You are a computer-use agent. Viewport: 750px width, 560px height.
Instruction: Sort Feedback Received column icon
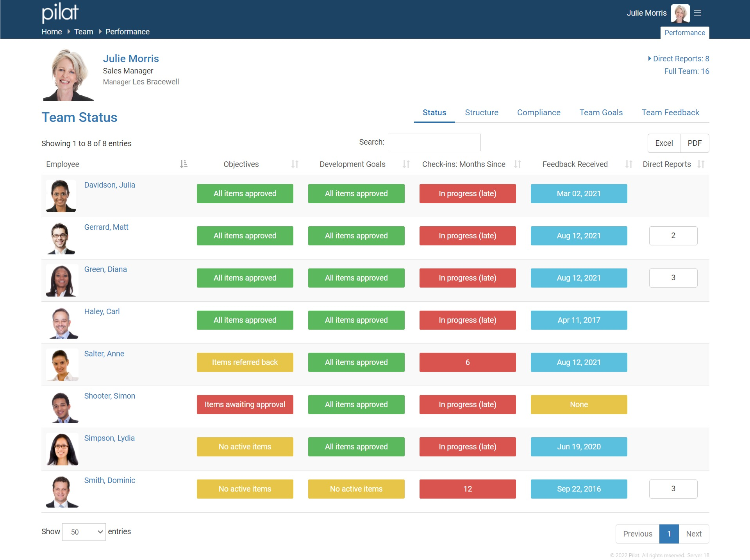[629, 164]
